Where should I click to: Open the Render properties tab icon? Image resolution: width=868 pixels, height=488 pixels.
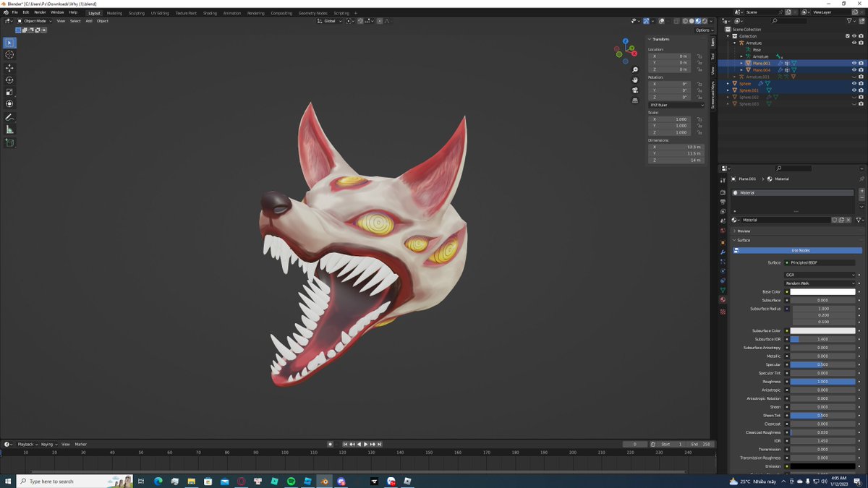point(723,192)
